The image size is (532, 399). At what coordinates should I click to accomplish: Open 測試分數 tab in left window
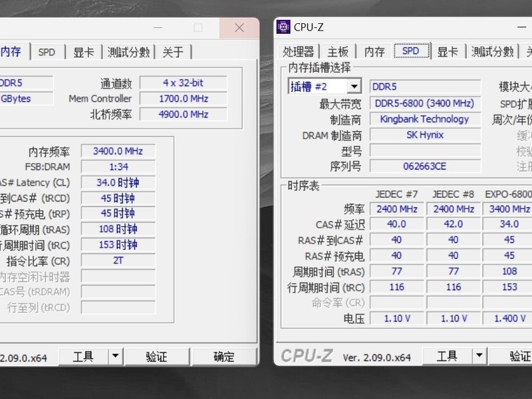tap(128, 53)
